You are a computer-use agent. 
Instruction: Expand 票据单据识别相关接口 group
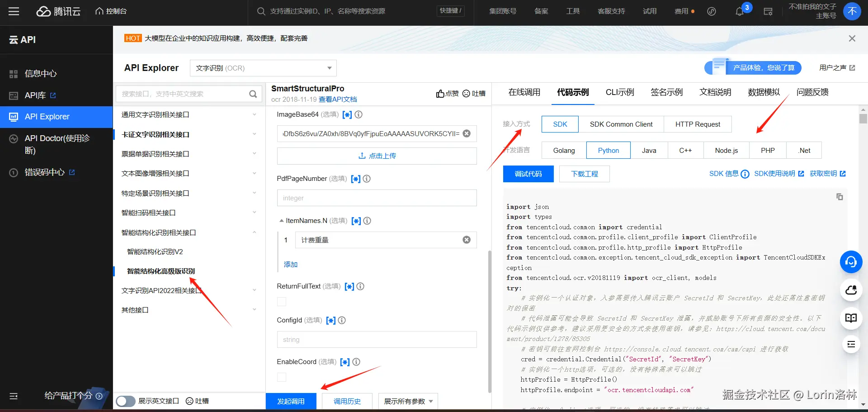pos(189,154)
